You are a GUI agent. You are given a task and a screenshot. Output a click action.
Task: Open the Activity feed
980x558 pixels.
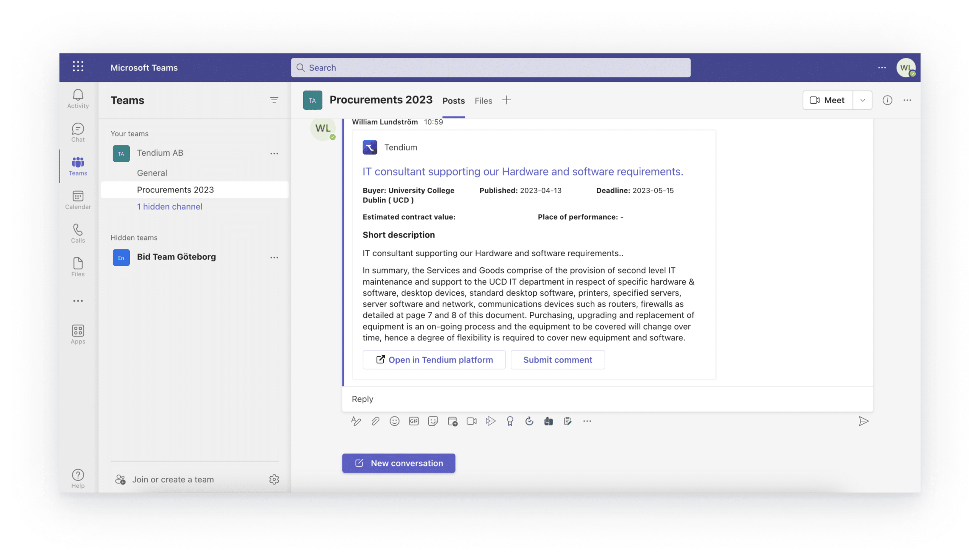click(77, 99)
